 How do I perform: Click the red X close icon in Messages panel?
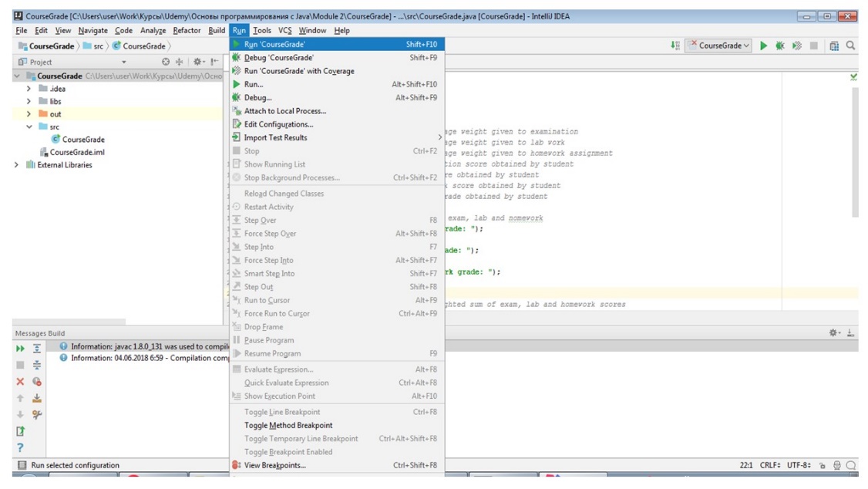point(20,382)
